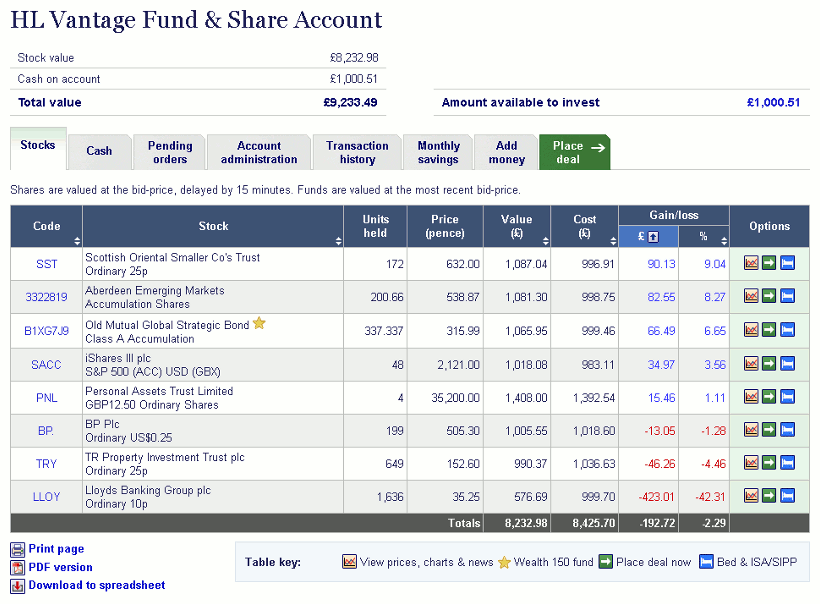The image size is (820, 604).
Task: Click the printer icon beside Print page
Action: 18,550
